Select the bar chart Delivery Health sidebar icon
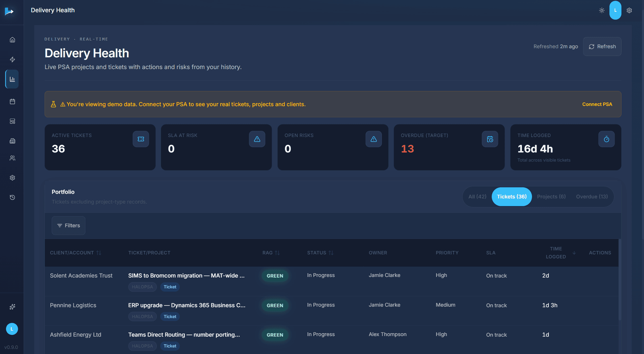644x354 pixels. pyautogui.click(x=12, y=79)
